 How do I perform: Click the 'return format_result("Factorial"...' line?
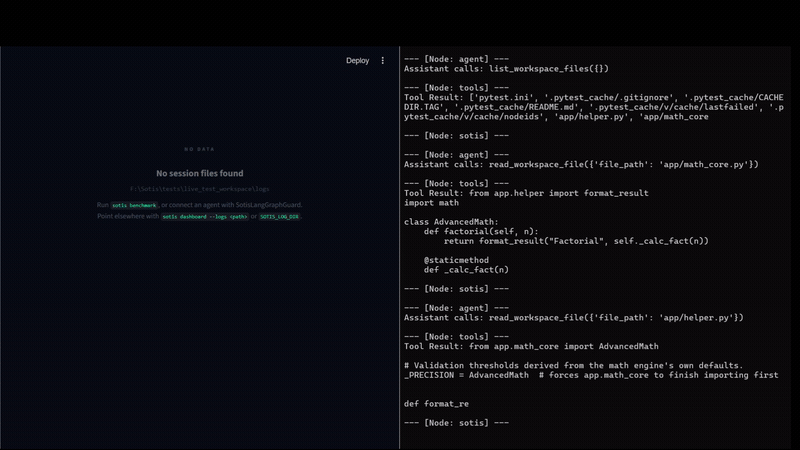[576, 241]
